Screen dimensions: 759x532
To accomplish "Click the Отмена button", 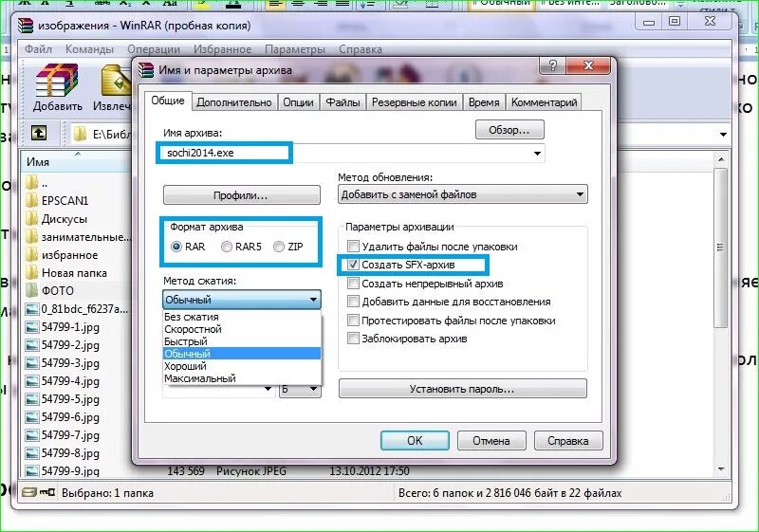I will 491,441.
